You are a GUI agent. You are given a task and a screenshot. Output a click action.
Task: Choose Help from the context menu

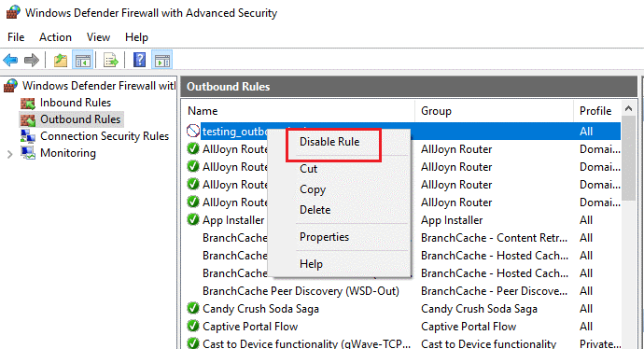[x=311, y=264]
